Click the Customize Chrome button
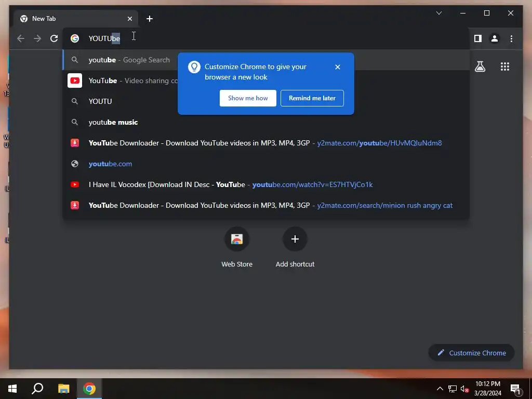This screenshot has height=399, width=532. (472, 353)
